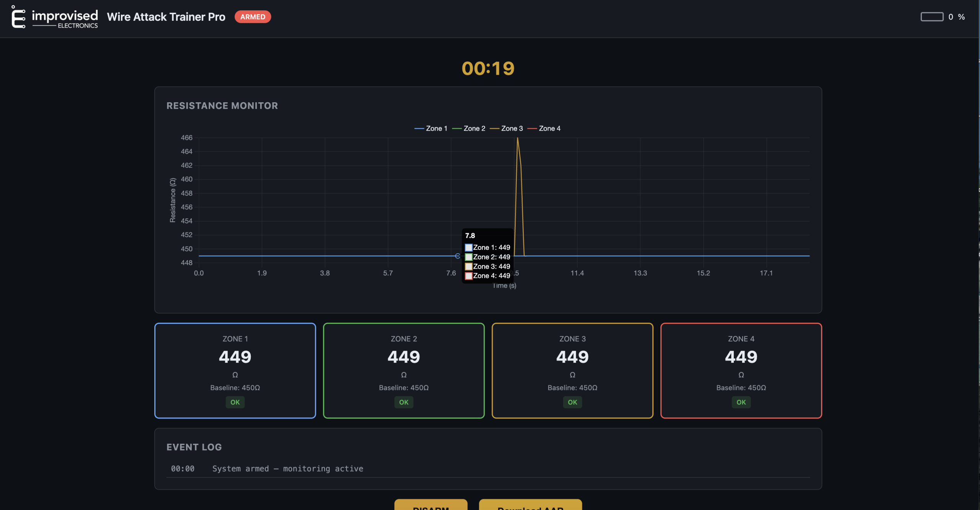
Task: Select the Zone 2 monitoring card
Action: click(403, 370)
